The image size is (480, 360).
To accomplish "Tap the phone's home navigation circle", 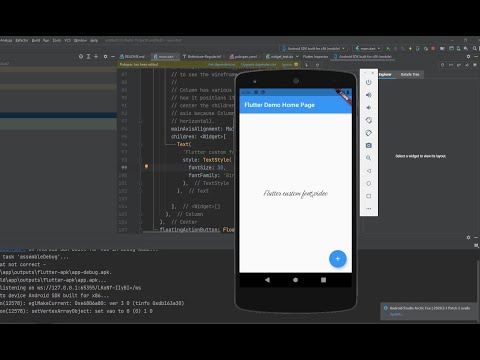I will [295, 280].
